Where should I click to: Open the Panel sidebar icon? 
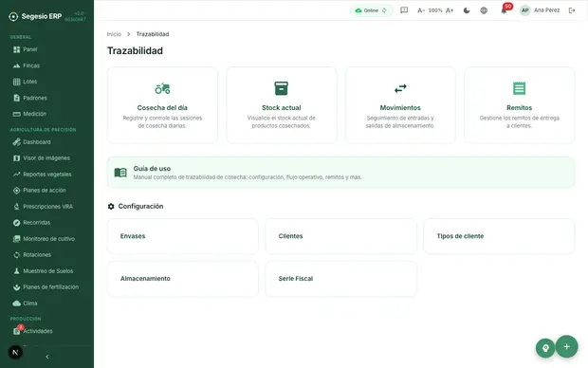(x=16, y=49)
